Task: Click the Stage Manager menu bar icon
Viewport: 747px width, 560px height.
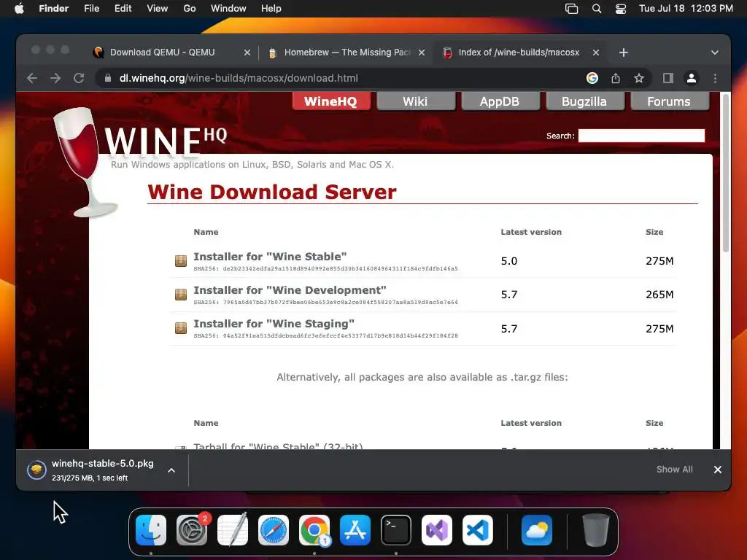Action: point(572,9)
